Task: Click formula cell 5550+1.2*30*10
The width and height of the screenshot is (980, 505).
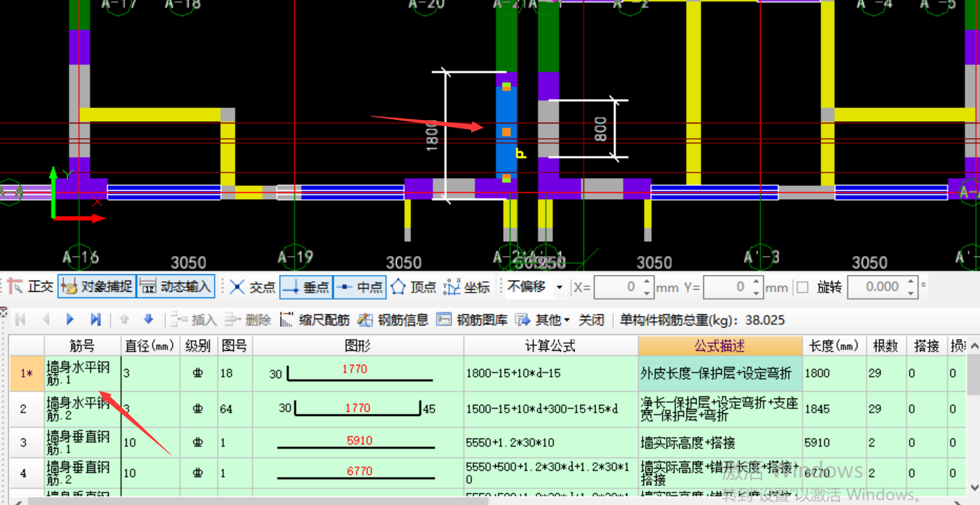Action: (x=551, y=443)
